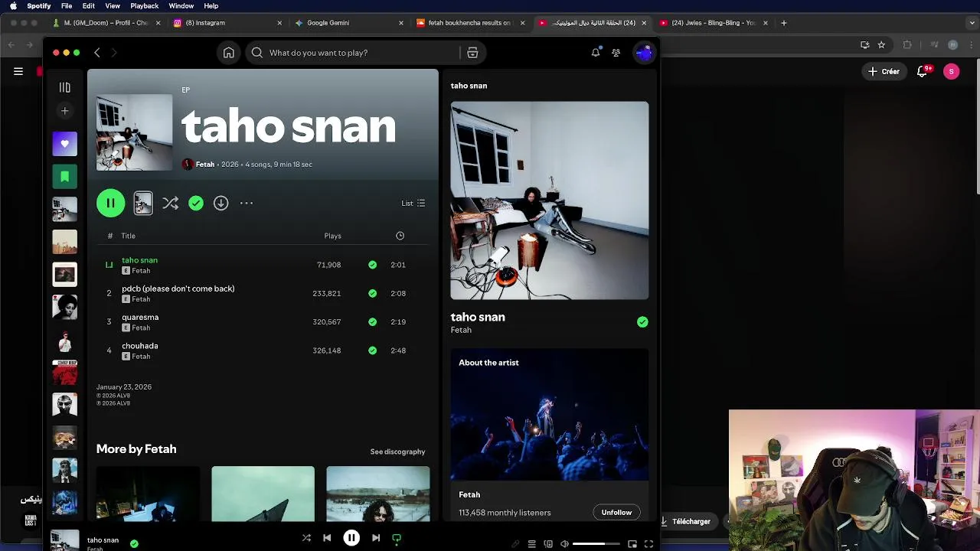Toggle saved checkmark for chouhada track

pos(372,350)
